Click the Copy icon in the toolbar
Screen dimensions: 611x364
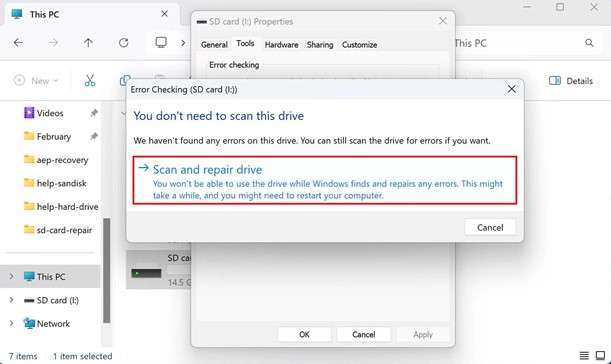pos(125,81)
